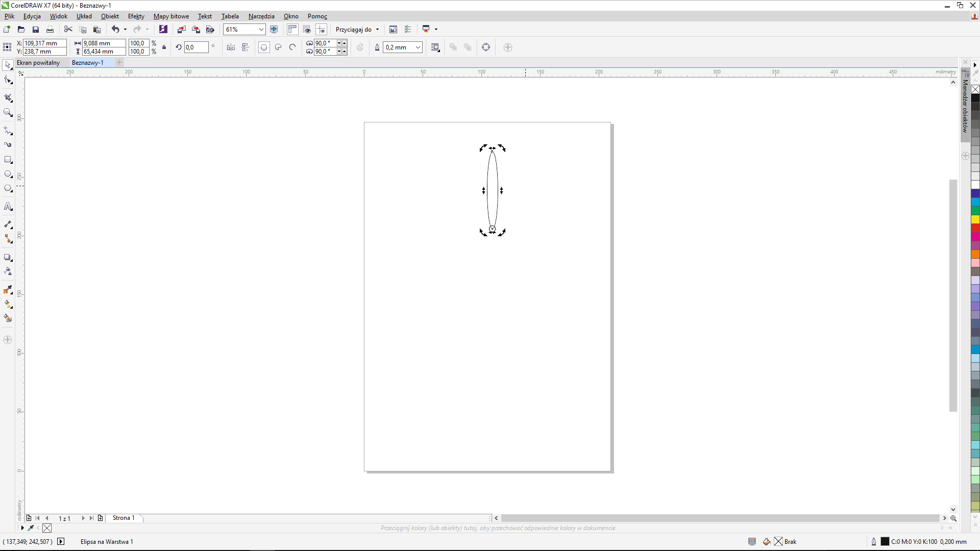Select the Text tool
This screenshot has width=980, height=551.
click(8, 207)
